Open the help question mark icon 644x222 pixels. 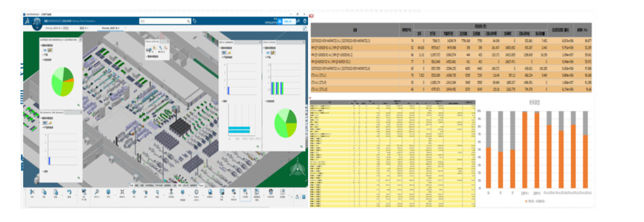click(x=304, y=21)
